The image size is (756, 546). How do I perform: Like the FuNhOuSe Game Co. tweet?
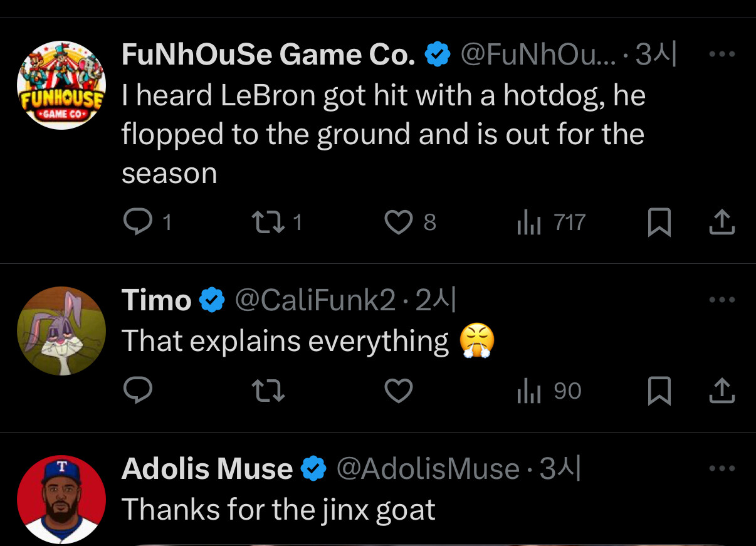[398, 223]
